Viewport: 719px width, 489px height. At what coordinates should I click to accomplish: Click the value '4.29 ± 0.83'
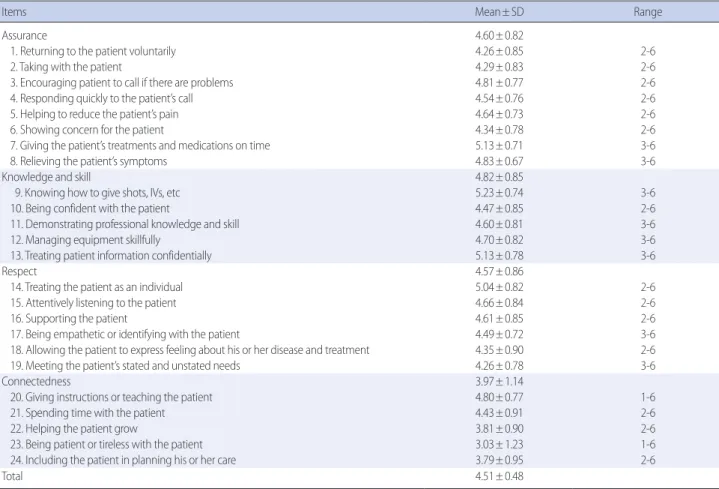[499, 67]
